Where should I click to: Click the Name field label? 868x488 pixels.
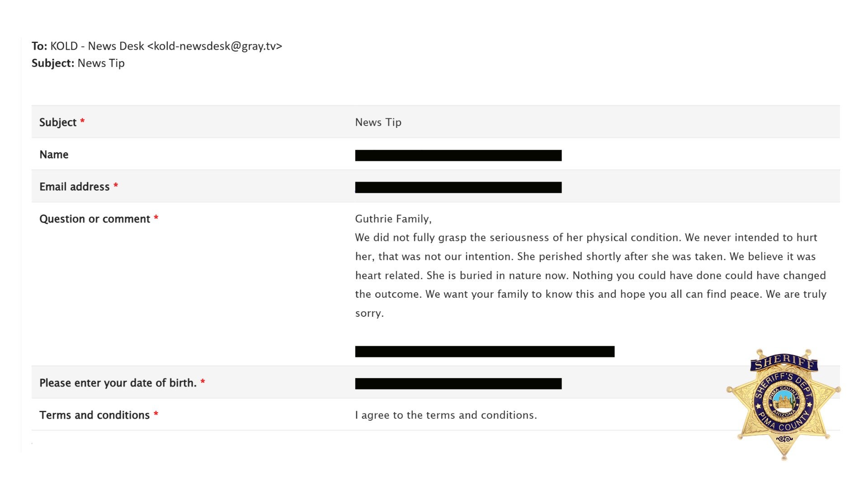tap(54, 155)
